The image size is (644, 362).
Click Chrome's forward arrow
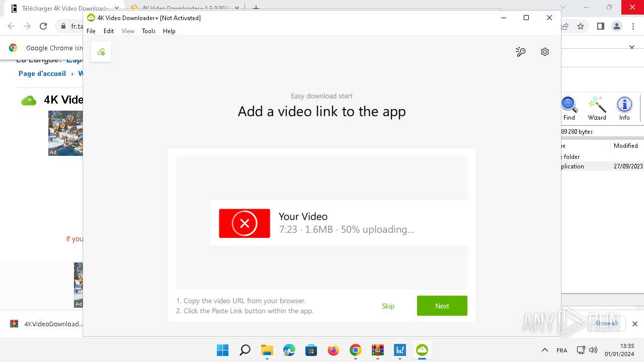27,26
